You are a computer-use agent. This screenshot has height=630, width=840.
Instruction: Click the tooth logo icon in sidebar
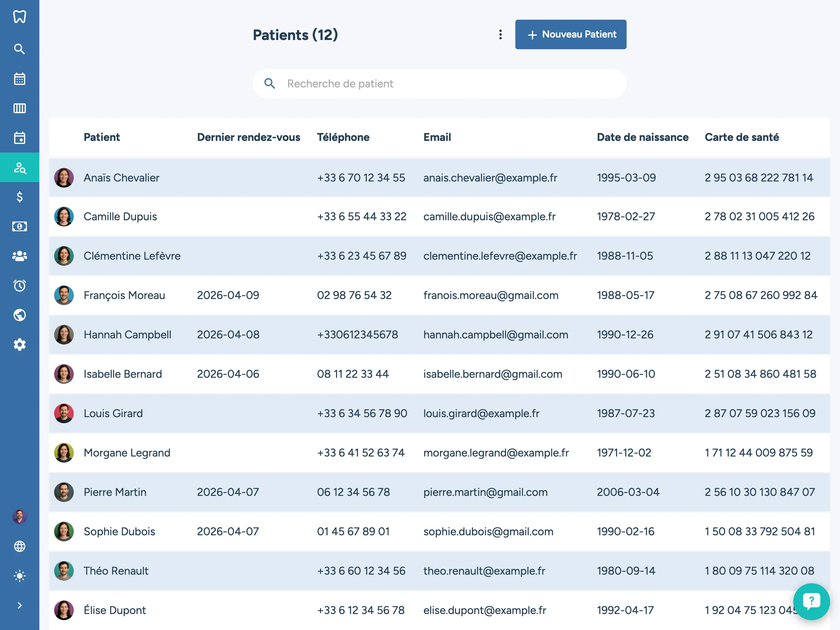pyautogui.click(x=19, y=17)
